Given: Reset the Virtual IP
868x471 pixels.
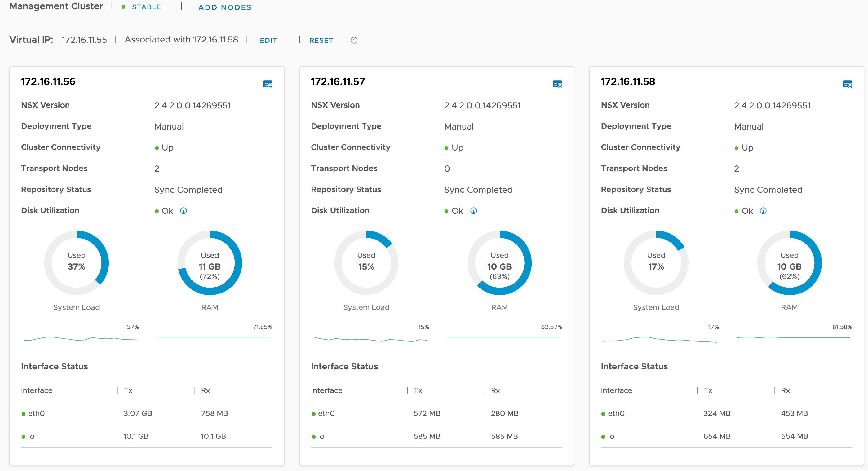Looking at the screenshot, I should tap(321, 40).
